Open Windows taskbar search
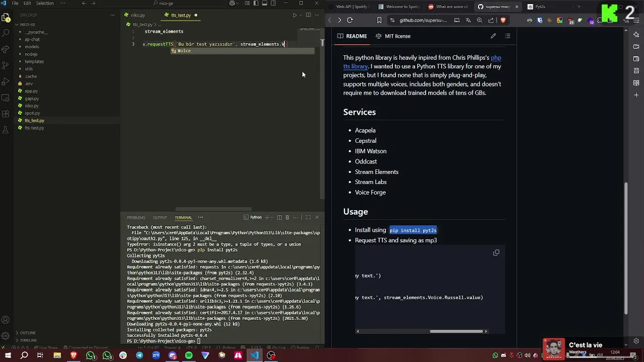This screenshot has width=644, height=362. [24, 355]
